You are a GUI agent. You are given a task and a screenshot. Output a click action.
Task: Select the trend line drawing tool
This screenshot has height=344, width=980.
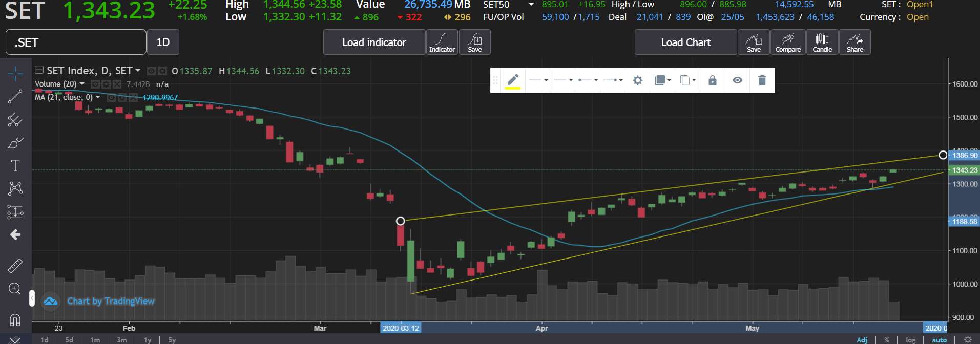(x=15, y=96)
